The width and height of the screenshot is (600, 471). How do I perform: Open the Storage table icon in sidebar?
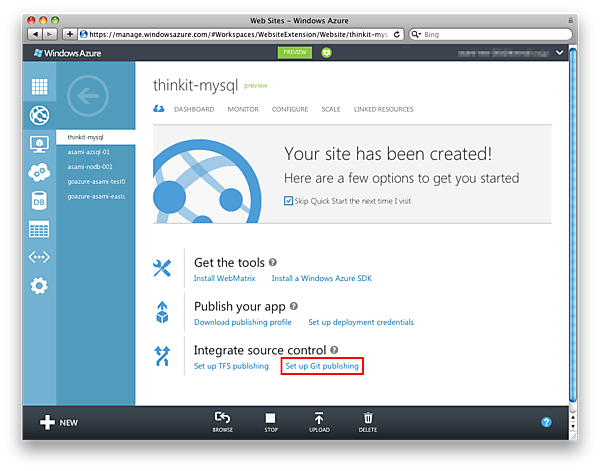(39, 229)
